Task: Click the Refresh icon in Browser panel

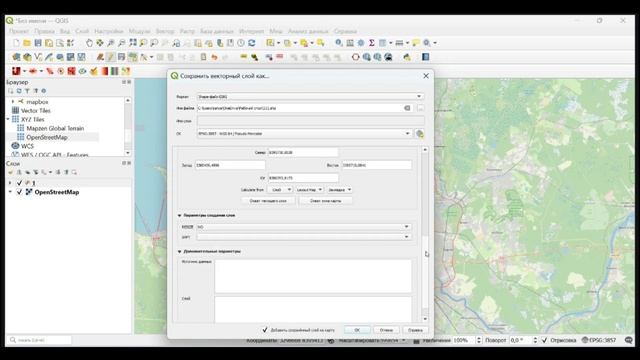Action: point(19,91)
